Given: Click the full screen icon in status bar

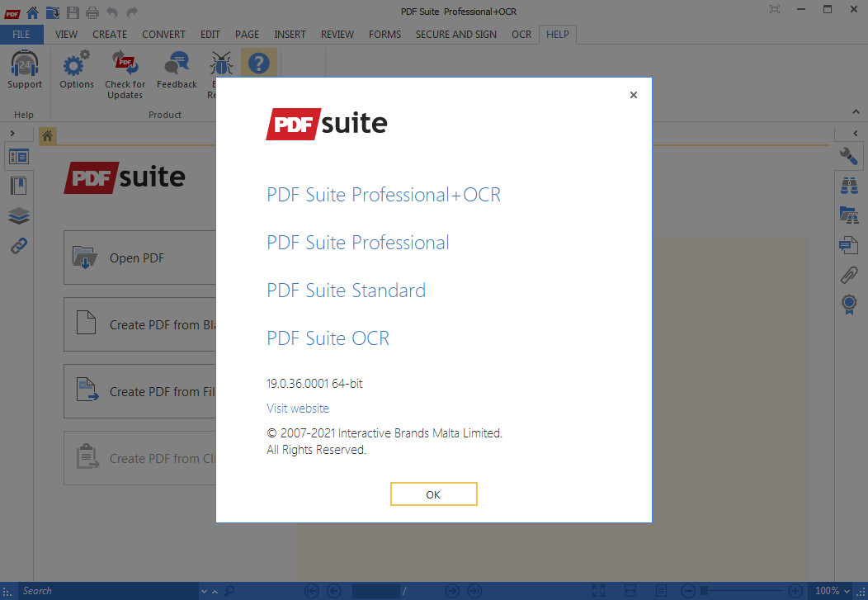Looking at the screenshot, I should (598, 591).
